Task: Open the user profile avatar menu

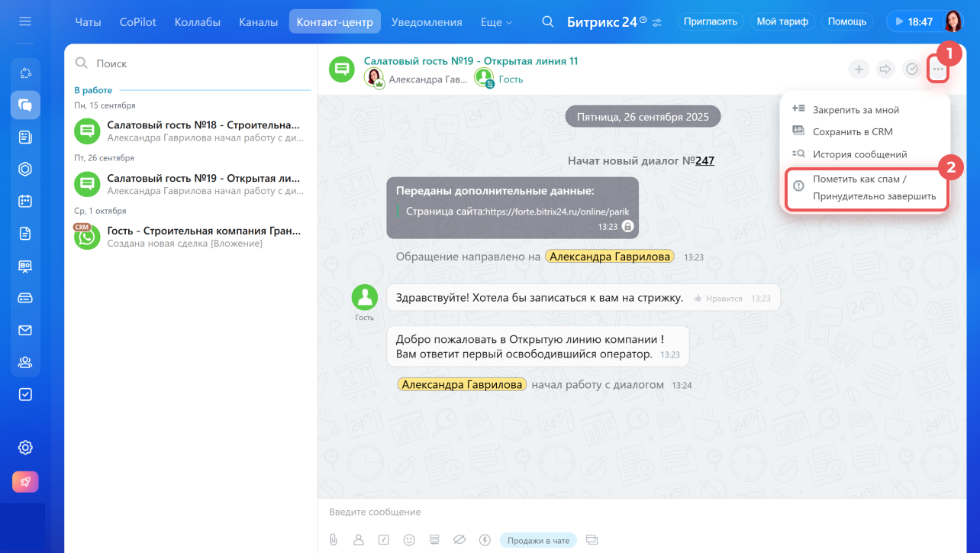Action: pos(954,21)
